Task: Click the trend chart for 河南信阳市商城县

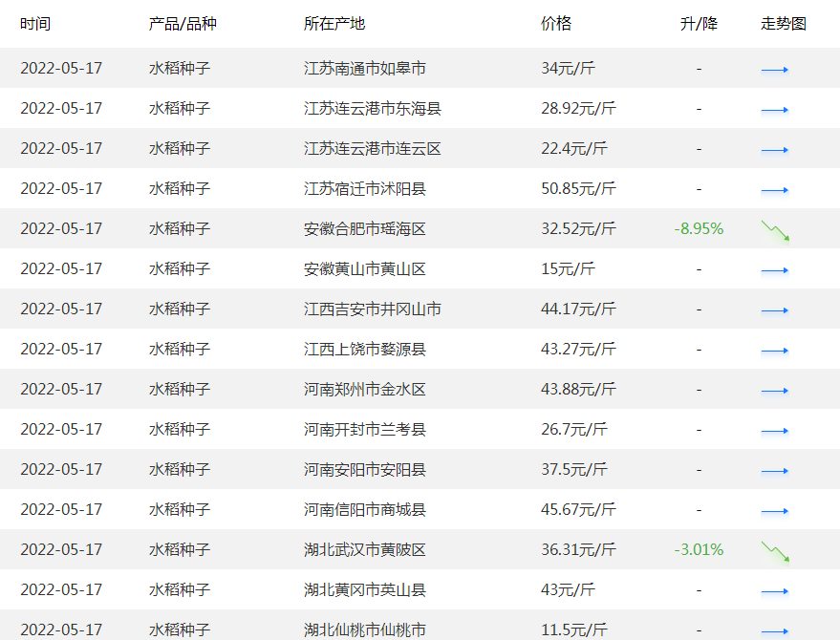Action: (x=774, y=509)
